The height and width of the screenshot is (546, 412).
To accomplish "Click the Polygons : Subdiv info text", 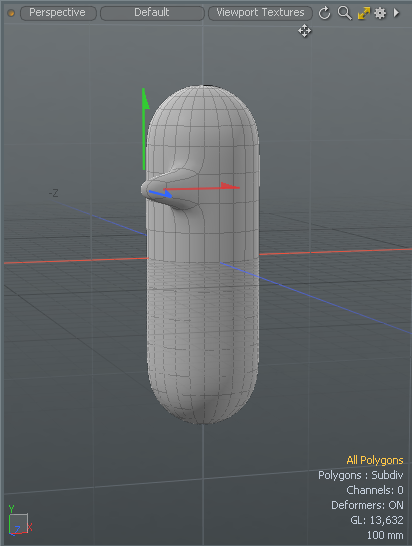I will pos(360,475).
